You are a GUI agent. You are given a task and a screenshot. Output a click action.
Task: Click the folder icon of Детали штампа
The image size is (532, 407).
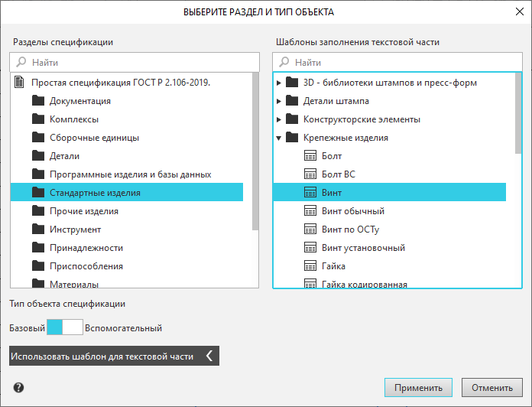[292, 101]
